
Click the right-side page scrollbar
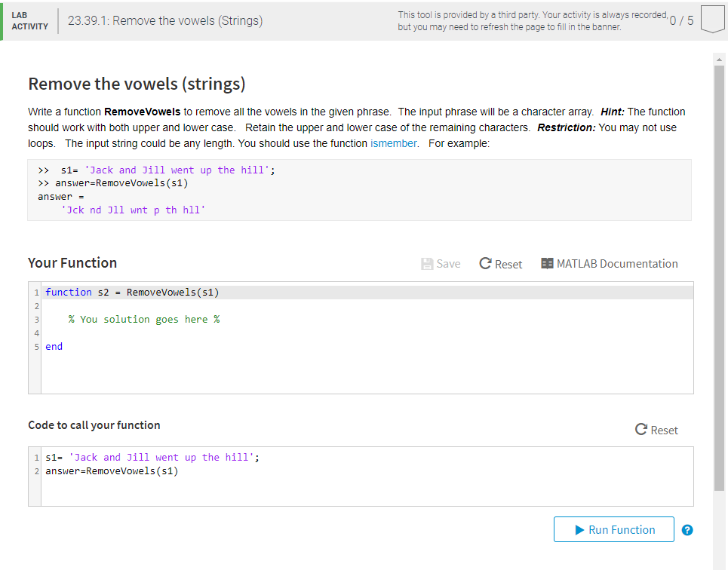coord(719,226)
